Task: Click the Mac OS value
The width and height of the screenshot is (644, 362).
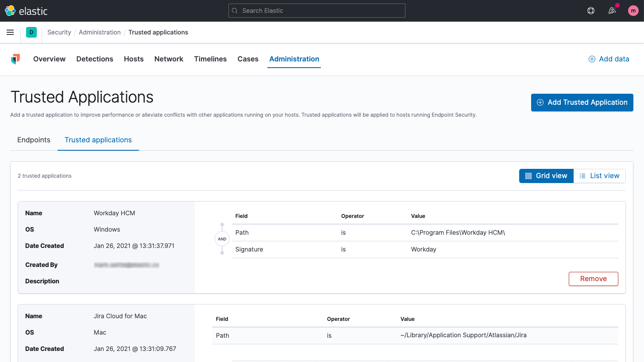Action: [100, 332]
